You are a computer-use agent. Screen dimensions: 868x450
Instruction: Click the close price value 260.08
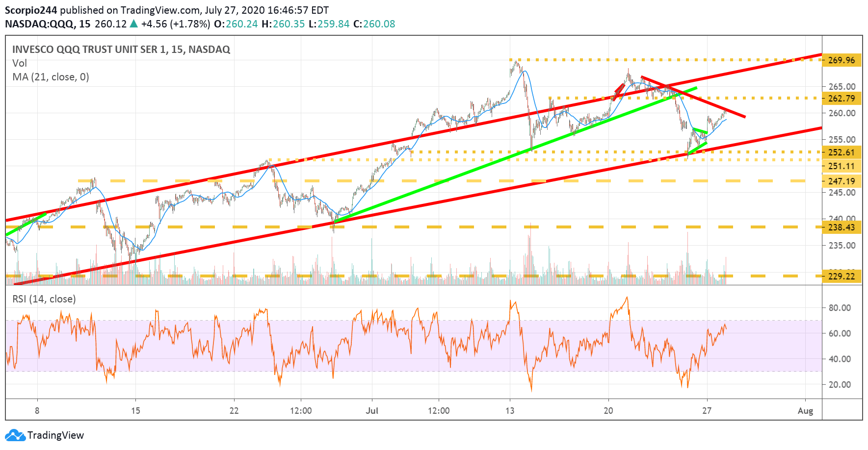pos(379,24)
